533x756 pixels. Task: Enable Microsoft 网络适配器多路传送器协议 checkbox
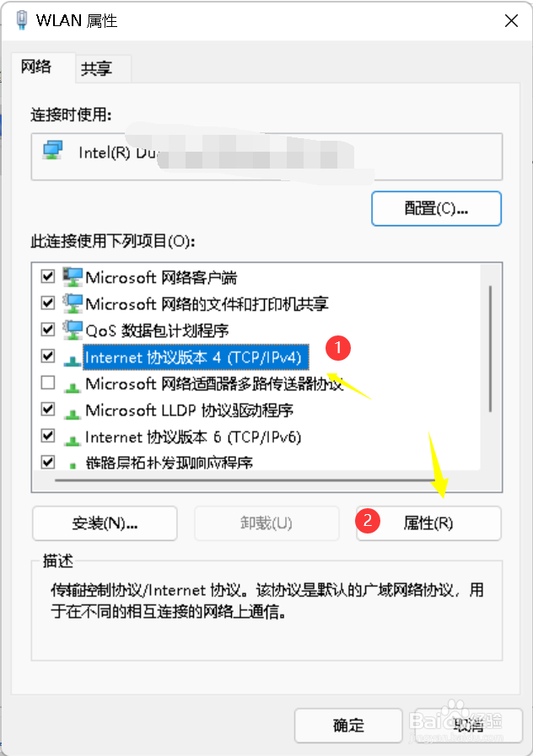click(48, 383)
